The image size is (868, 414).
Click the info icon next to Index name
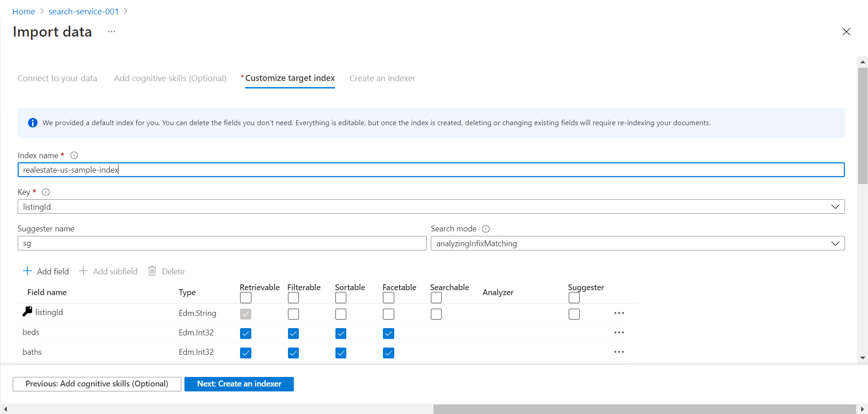(x=74, y=155)
